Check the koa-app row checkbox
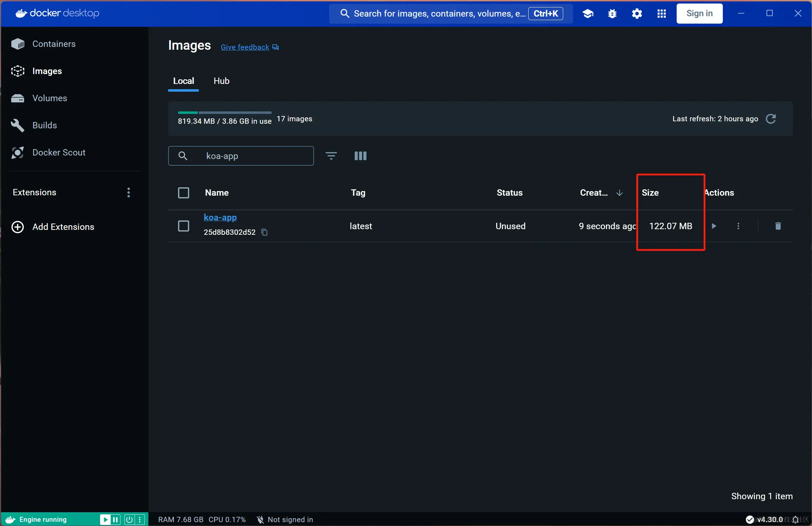The width and height of the screenshot is (812, 526). click(184, 226)
